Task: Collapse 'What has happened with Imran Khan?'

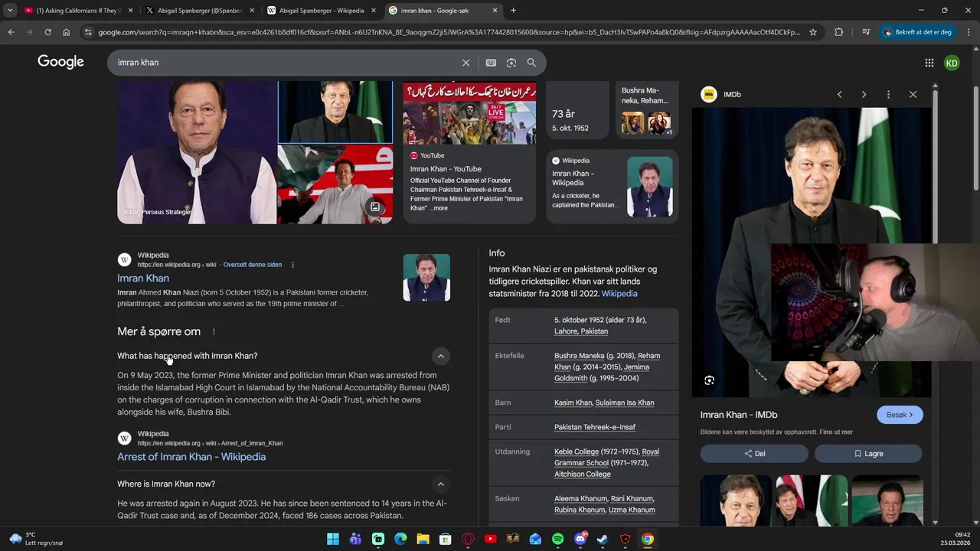Action: point(440,356)
